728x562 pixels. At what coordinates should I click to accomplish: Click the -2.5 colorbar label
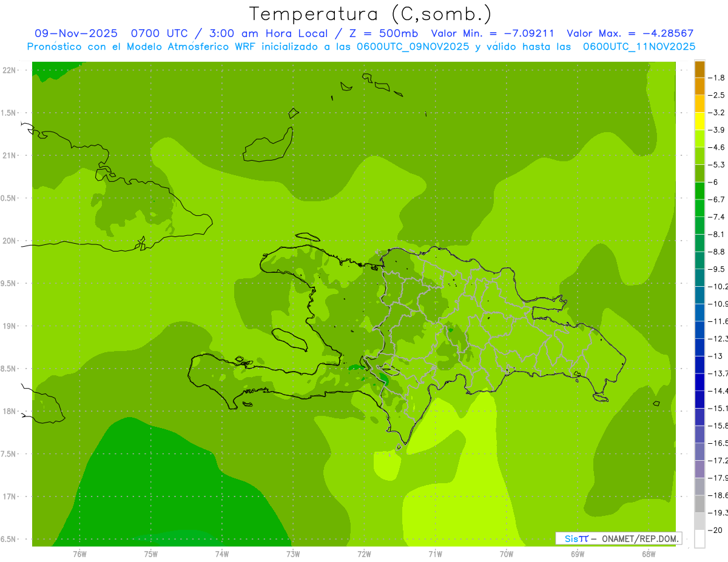(718, 95)
